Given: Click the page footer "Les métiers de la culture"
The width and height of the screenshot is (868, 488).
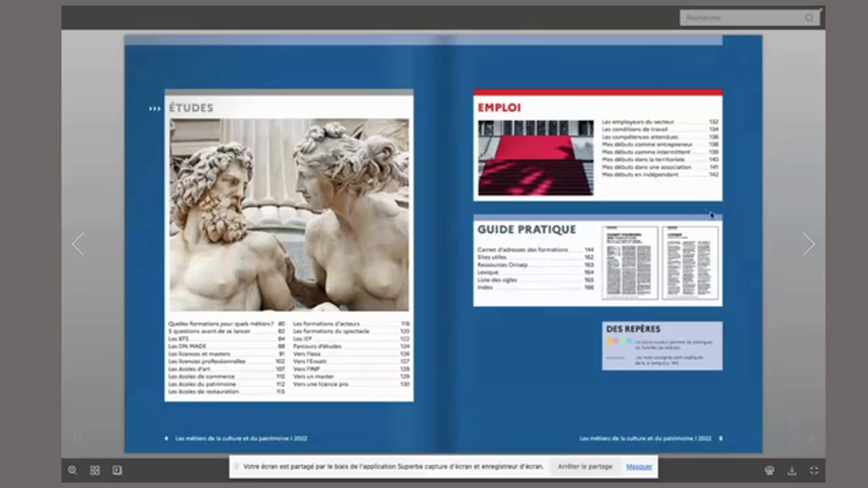Looking at the screenshot, I should click(241, 438).
